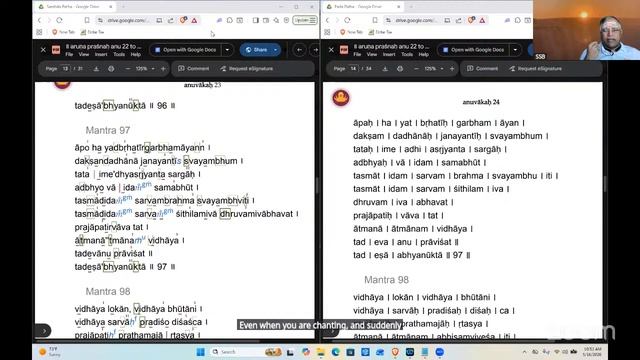This screenshot has width=640, height=360.
Task: Expand Open with dropdown arrow in right window
Action: (x=516, y=50)
